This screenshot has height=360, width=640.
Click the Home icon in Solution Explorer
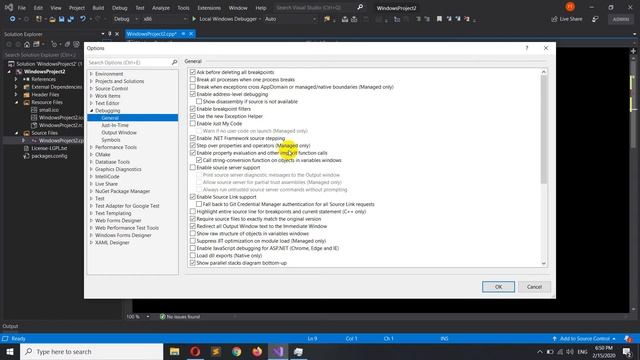coord(27,44)
